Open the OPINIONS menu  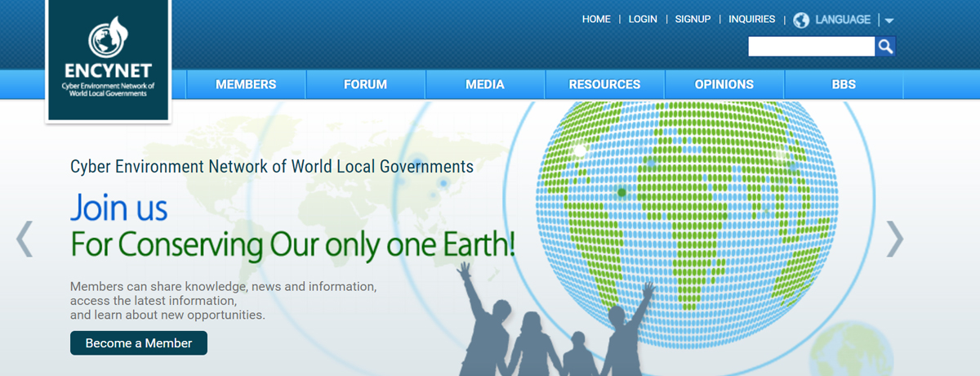pos(724,84)
